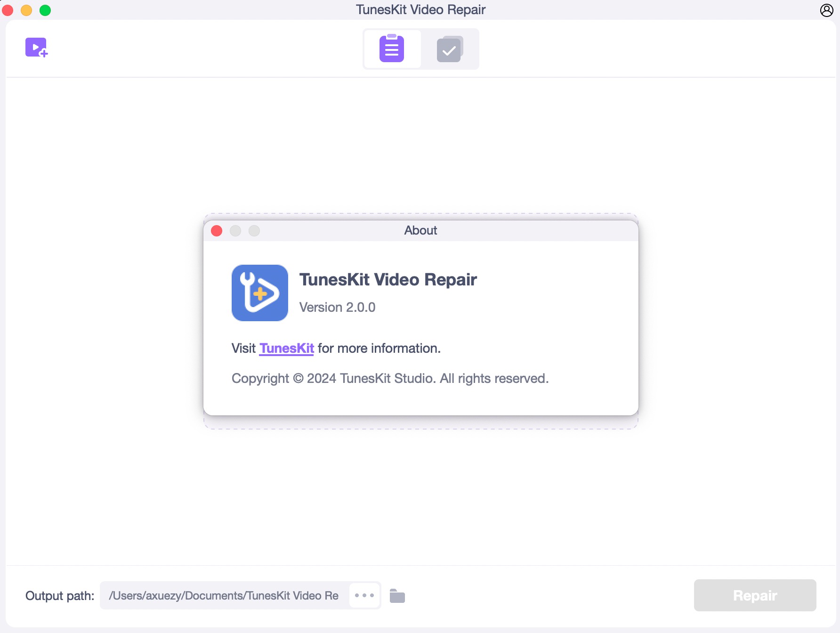Click the output path text field

(x=225, y=596)
